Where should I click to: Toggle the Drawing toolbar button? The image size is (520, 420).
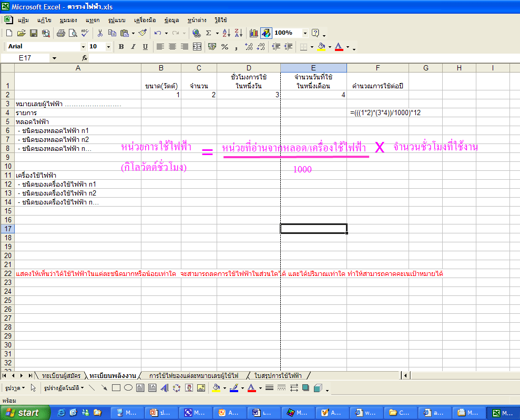click(x=266, y=33)
